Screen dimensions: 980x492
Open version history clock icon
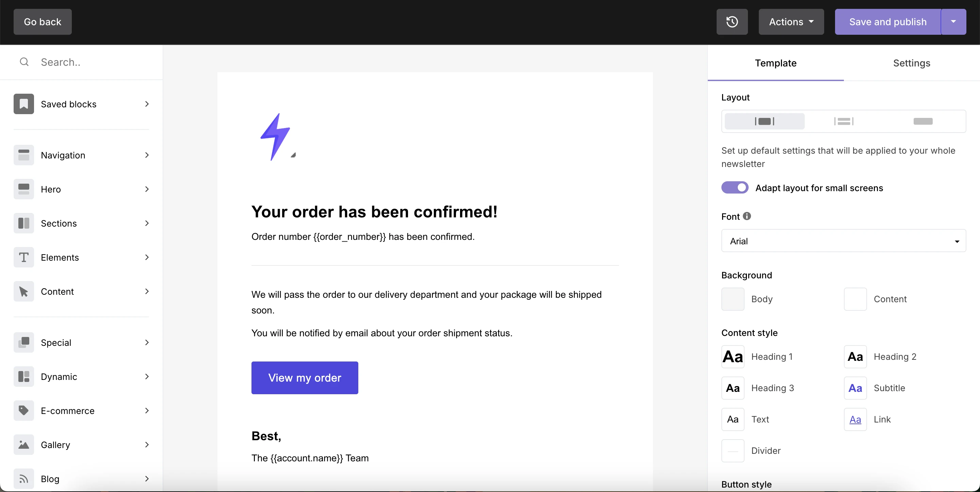tap(732, 22)
